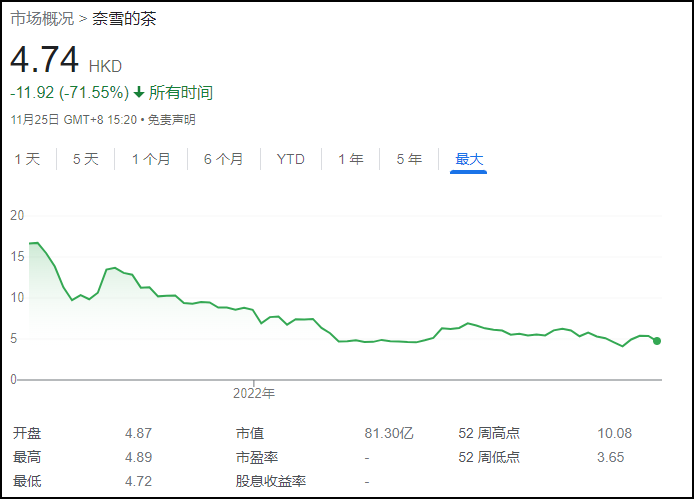The width and height of the screenshot is (694, 499).
Task: Click the 11月25日 GMT+8 15:20 timestamp
Action: (73, 120)
